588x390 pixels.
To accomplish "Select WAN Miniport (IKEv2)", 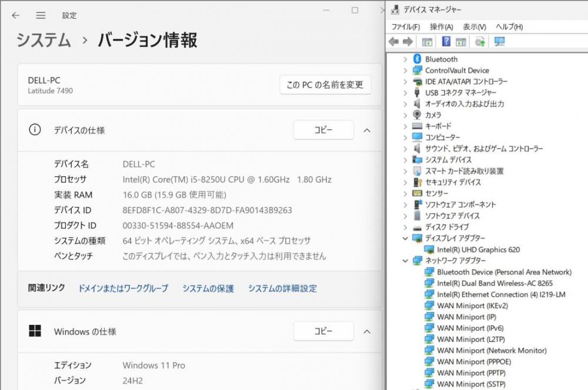I will [473, 305].
